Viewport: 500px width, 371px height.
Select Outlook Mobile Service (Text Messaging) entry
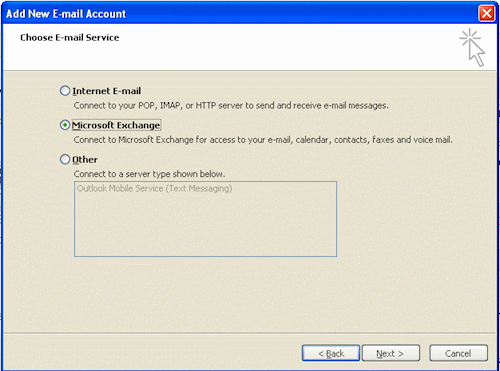[154, 188]
